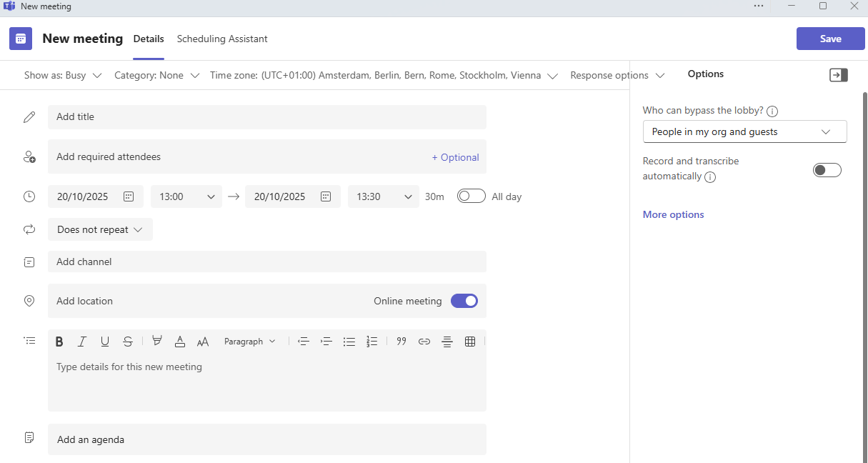Insert a table into meeting details

tap(470, 342)
